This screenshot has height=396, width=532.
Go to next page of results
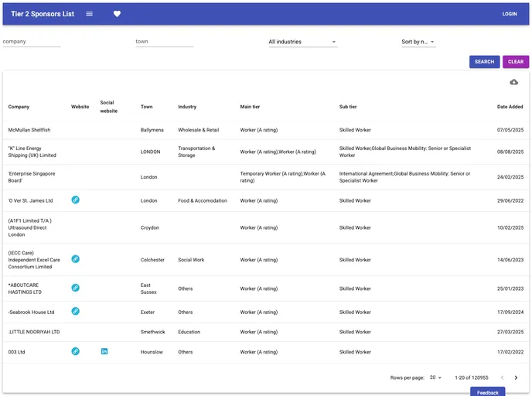516,377
